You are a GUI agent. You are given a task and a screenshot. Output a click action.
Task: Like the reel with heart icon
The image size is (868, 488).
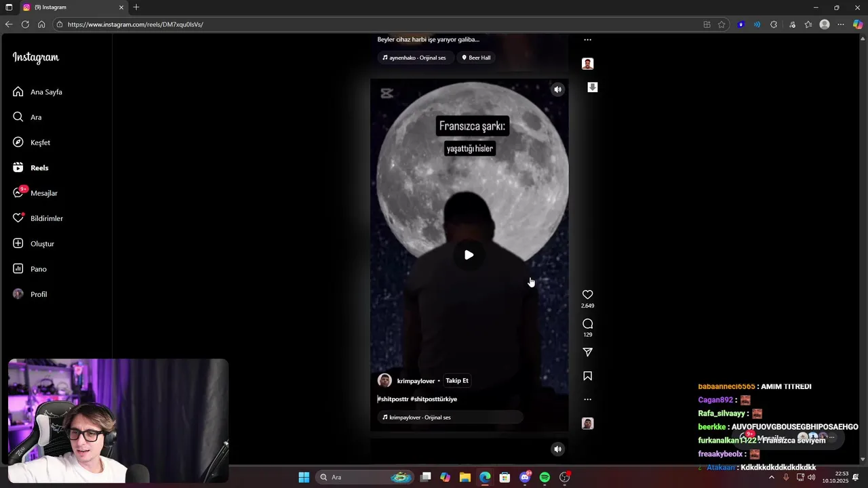point(587,295)
